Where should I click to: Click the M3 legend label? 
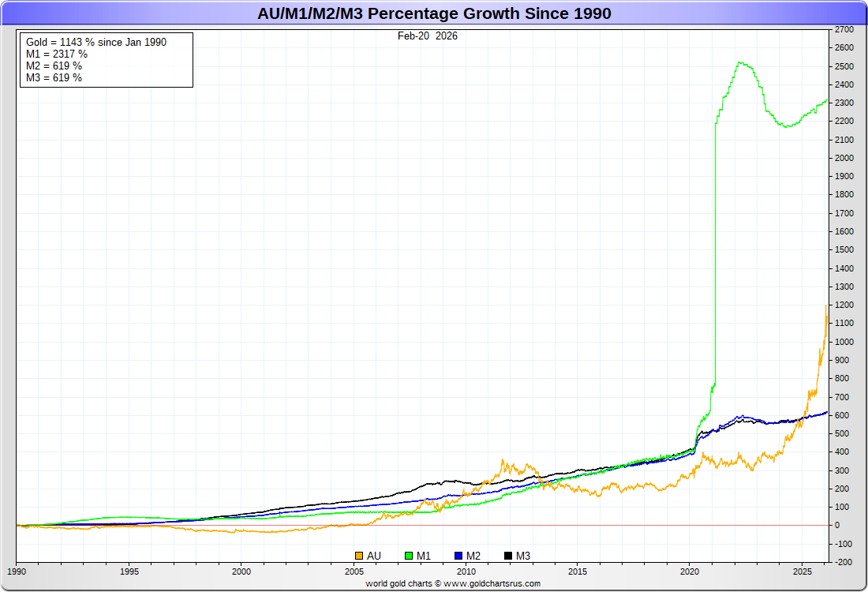(523, 556)
